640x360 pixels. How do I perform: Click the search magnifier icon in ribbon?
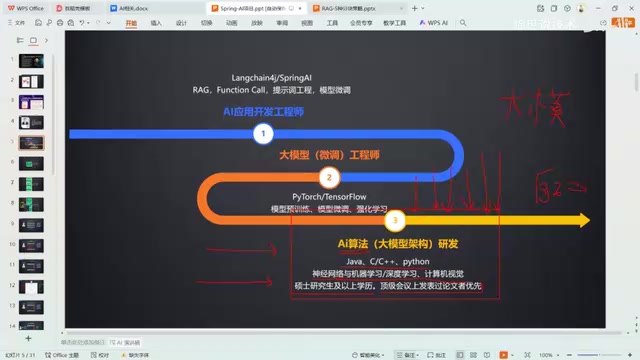coord(463,23)
